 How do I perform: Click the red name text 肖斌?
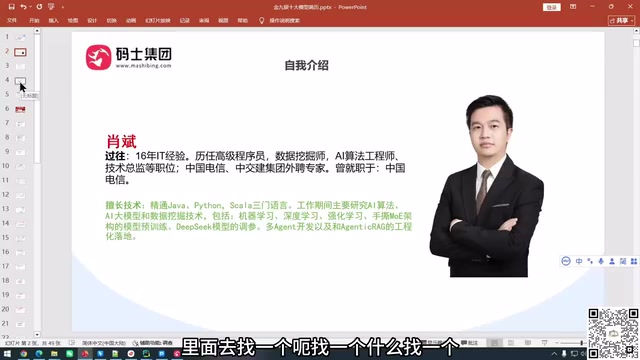(x=121, y=142)
